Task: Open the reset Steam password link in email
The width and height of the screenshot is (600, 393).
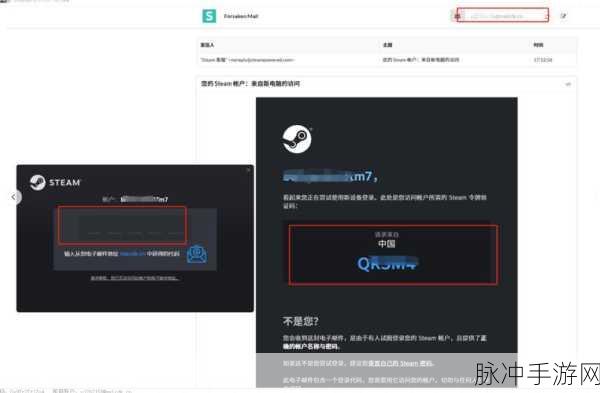Action: (400, 363)
